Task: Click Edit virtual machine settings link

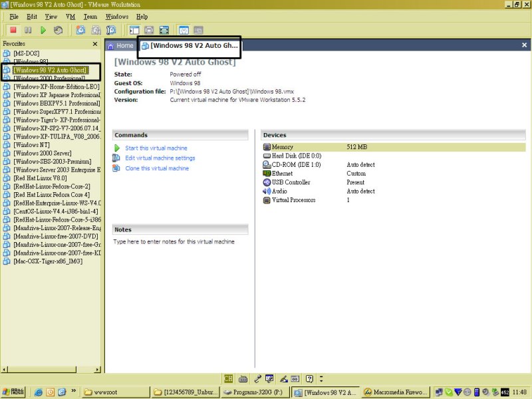Action: point(160,158)
